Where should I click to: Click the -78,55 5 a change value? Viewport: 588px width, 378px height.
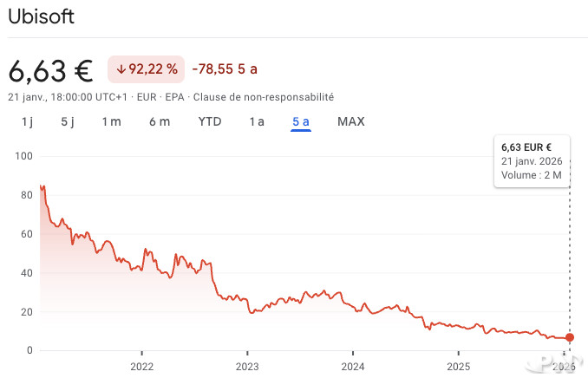[x=225, y=69]
